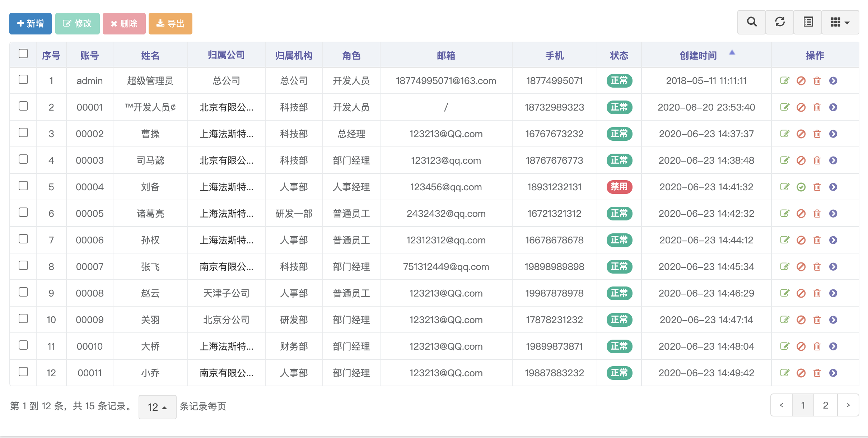Click trash icon for 司马懿 row
This screenshot has height=438, width=868.
point(817,160)
